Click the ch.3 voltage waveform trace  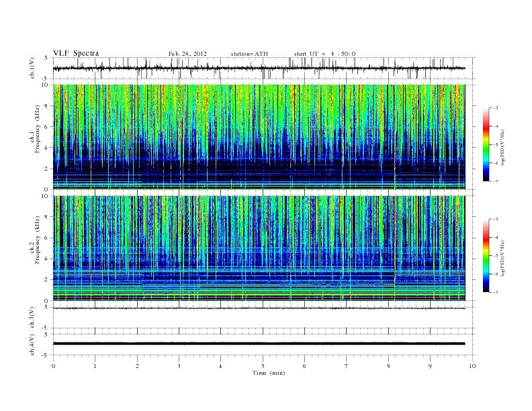[x=259, y=308]
